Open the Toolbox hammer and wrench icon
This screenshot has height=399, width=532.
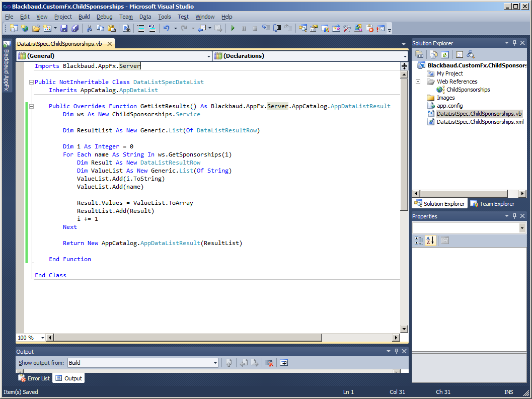347,29
